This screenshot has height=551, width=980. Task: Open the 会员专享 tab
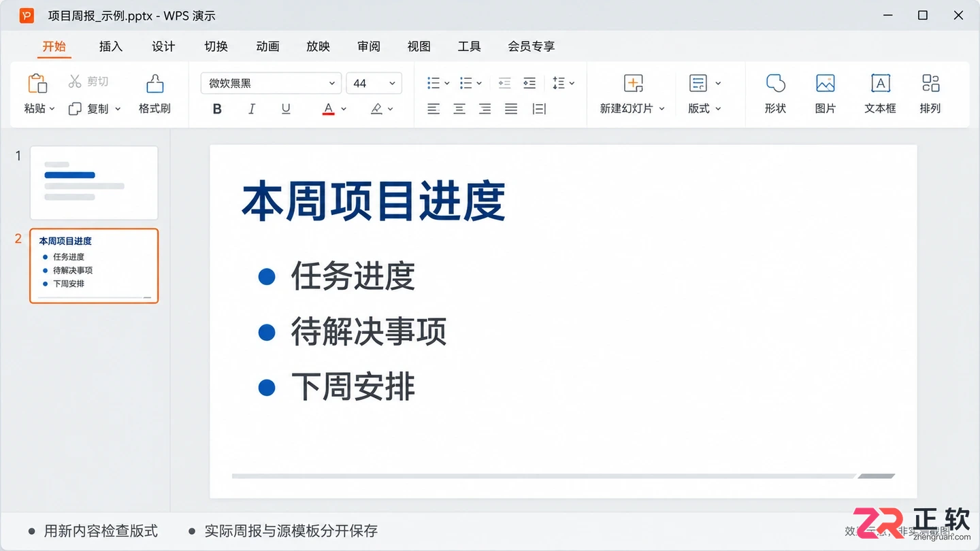(532, 46)
